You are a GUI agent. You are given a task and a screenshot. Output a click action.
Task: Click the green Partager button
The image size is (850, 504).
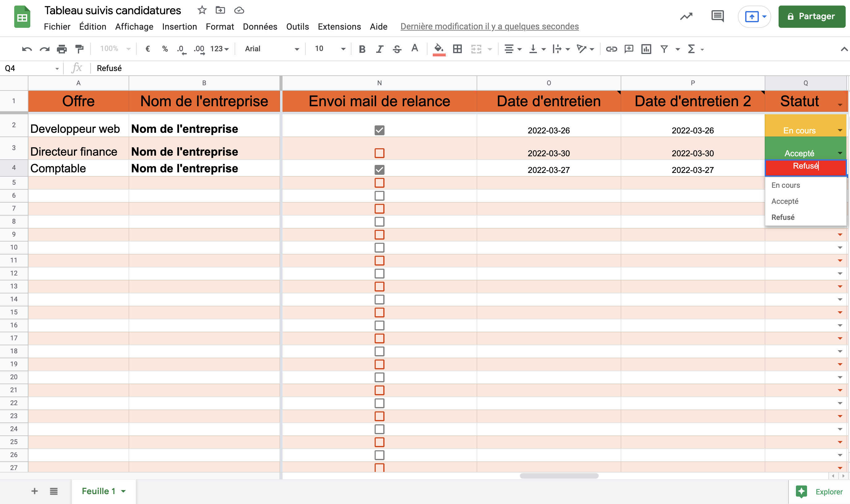812,16
